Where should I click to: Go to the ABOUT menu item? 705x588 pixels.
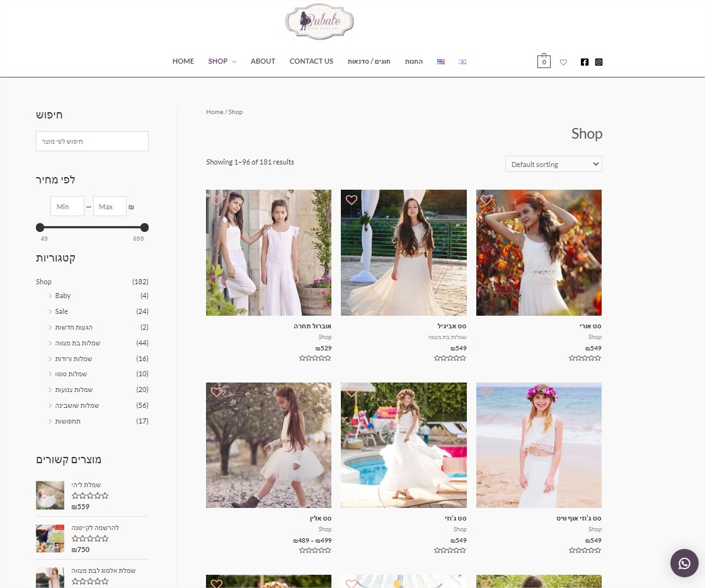(263, 61)
